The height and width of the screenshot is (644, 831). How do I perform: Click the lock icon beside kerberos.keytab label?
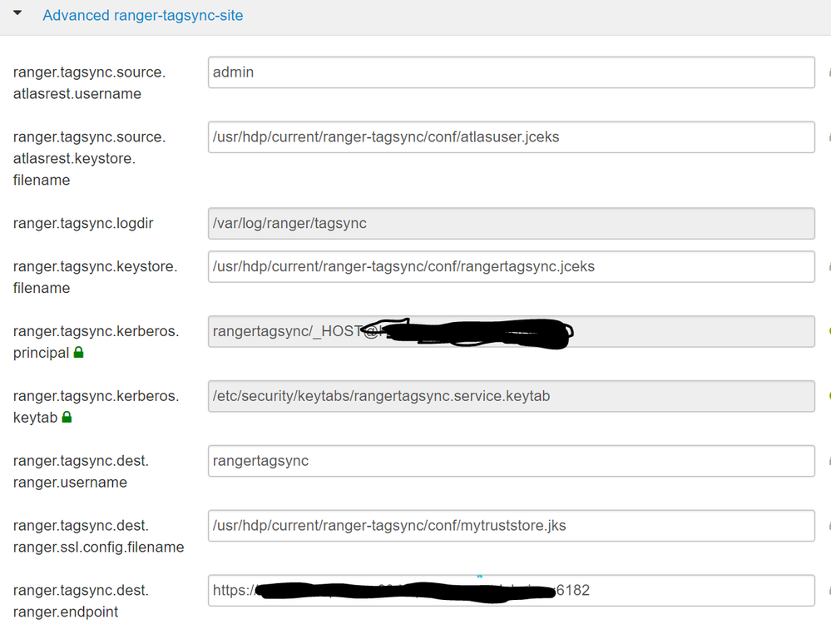(x=67, y=418)
